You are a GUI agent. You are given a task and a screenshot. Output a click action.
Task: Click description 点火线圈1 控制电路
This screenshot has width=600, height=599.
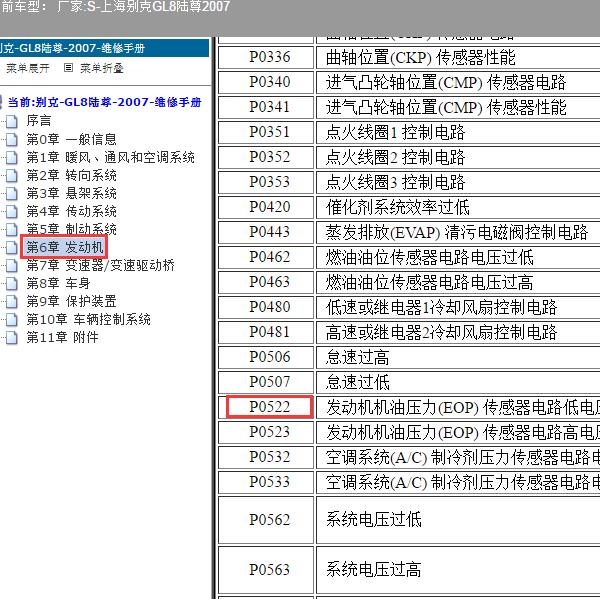click(x=395, y=132)
